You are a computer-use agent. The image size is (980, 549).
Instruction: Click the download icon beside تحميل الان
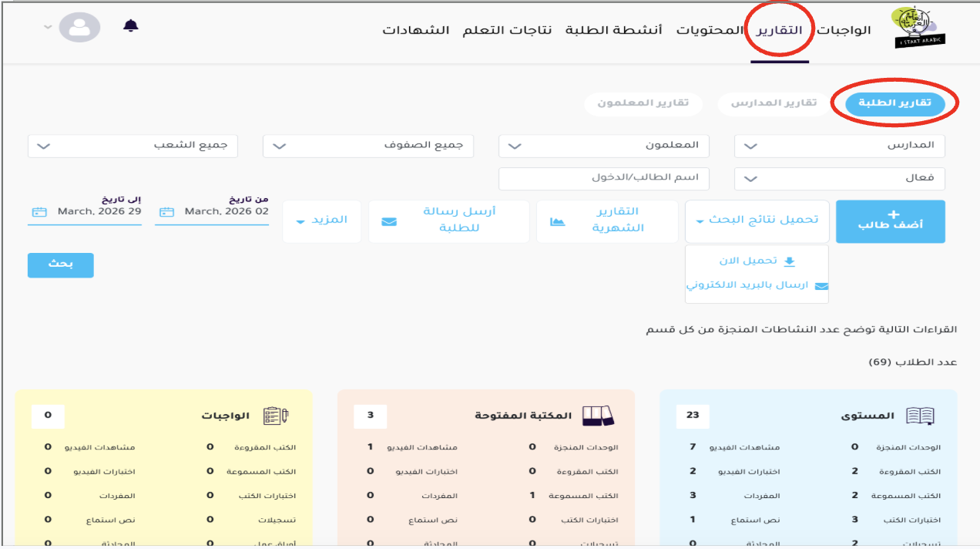tap(789, 261)
